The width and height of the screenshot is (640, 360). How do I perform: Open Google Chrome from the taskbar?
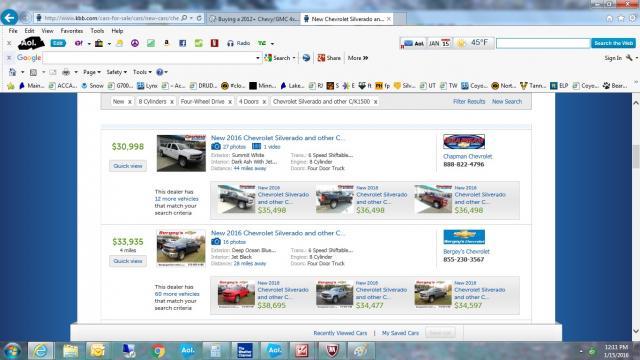tap(158, 351)
